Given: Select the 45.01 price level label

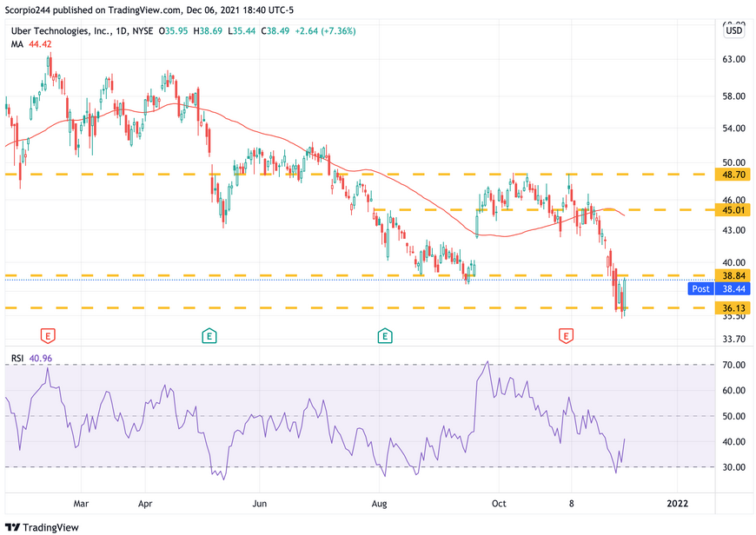Looking at the screenshot, I should (x=733, y=210).
